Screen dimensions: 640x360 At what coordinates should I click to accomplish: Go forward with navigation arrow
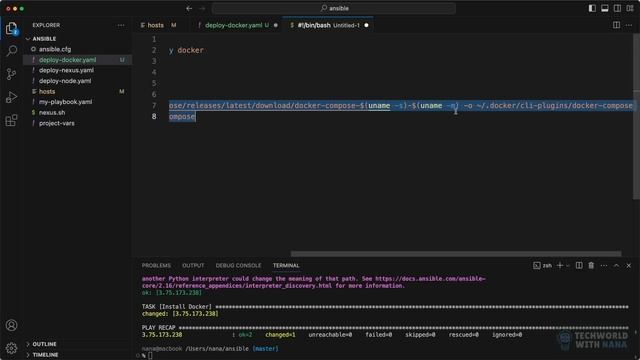[x=202, y=8]
